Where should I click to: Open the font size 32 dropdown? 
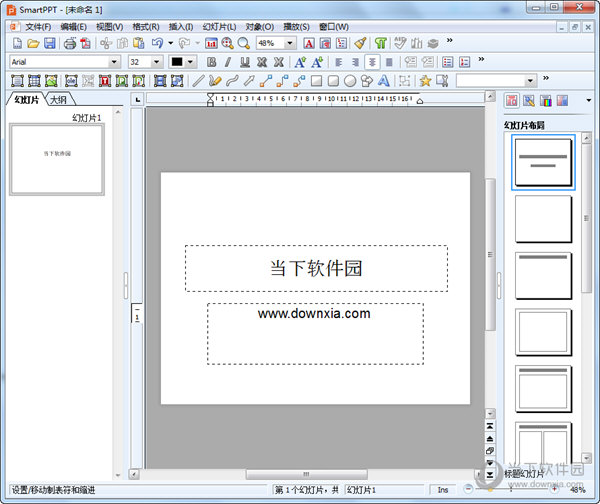(157, 62)
